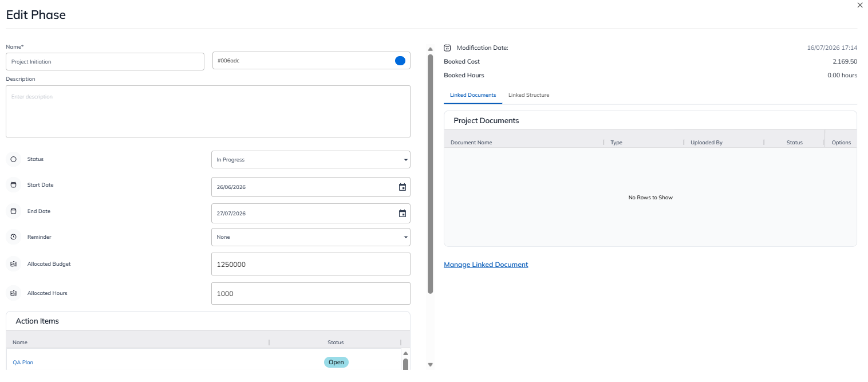Click the Allocated Budget field 1250000
This screenshot has height=382, width=868.
pyautogui.click(x=311, y=264)
